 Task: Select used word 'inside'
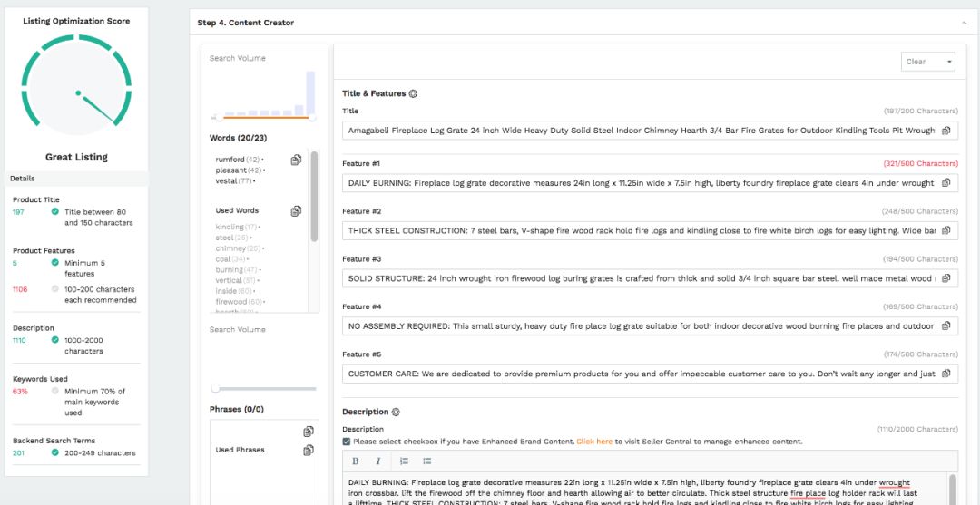[226, 291]
